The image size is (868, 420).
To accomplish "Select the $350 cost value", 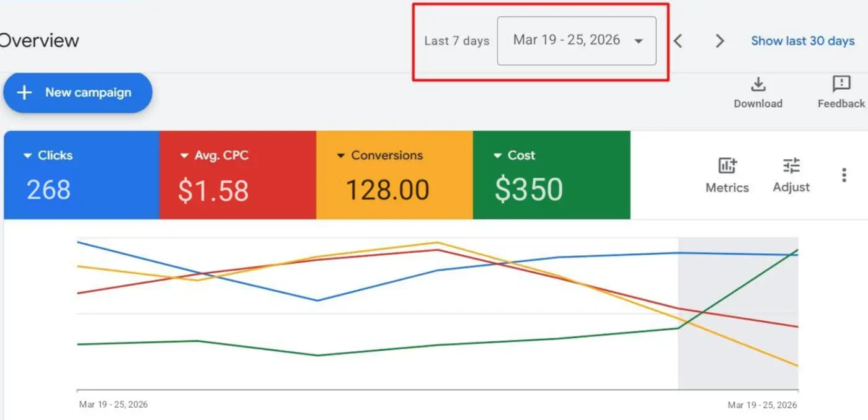I will point(529,190).
